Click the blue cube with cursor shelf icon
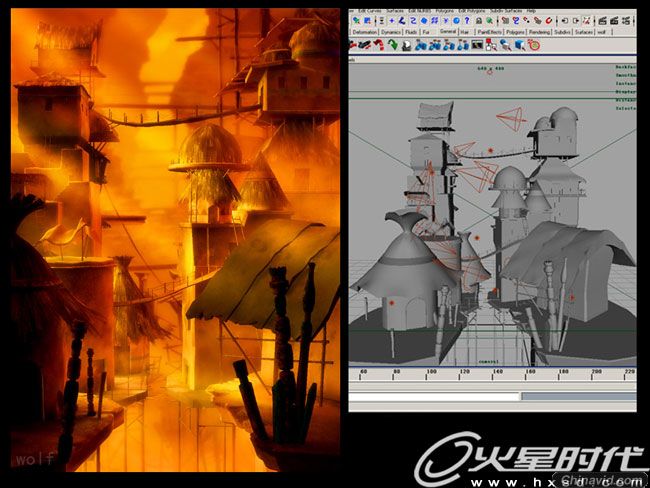The height and width of the screenshot is (488, 650). [x=519, y=44]
